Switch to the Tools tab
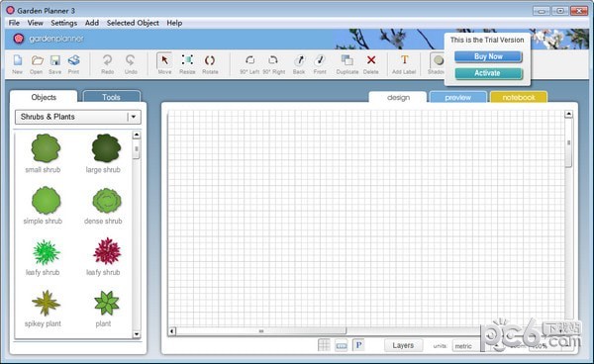This screenshot has height=364, width=594. click(111, 97)
